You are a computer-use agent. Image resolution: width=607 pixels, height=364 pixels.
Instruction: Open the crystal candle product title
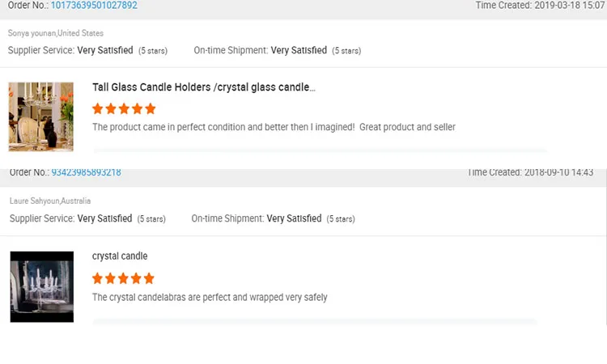click(x=120, y=256)
